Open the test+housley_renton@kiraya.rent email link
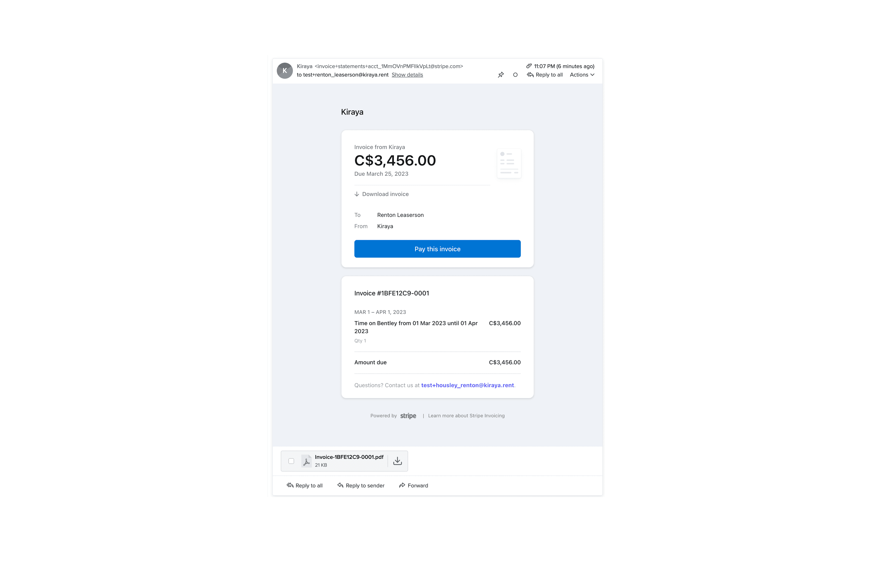 467,385
